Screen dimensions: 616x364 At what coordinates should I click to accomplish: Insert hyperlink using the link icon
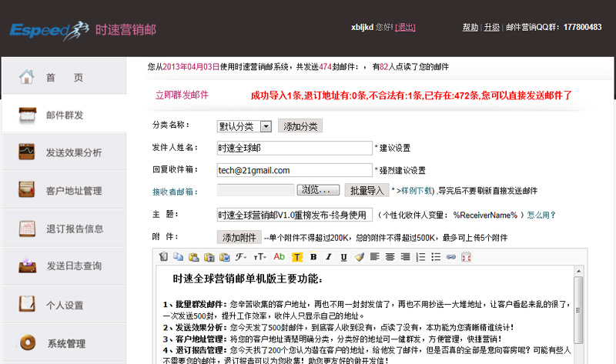pos(450,256)
